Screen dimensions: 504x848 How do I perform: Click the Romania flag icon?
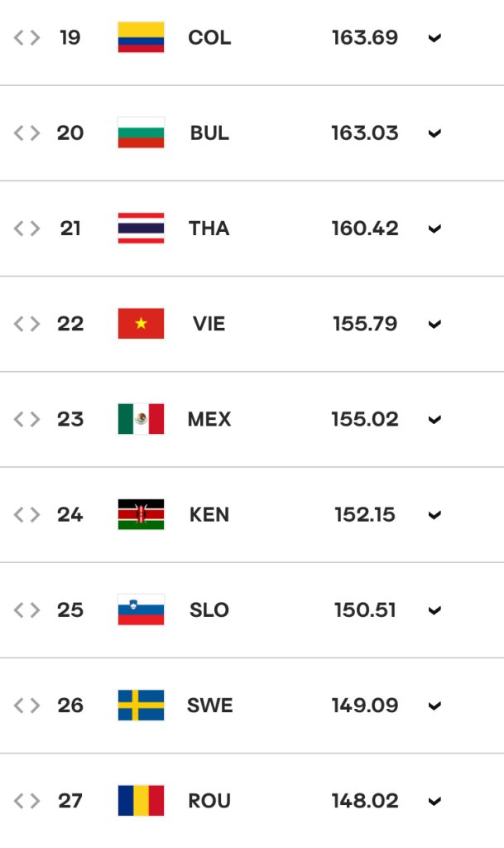click(141, 801)
